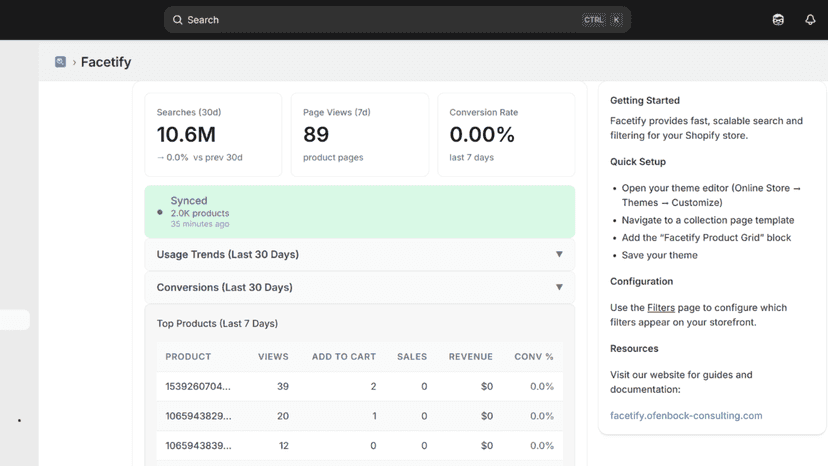Click the Page Views value 89

coord(316,134)
